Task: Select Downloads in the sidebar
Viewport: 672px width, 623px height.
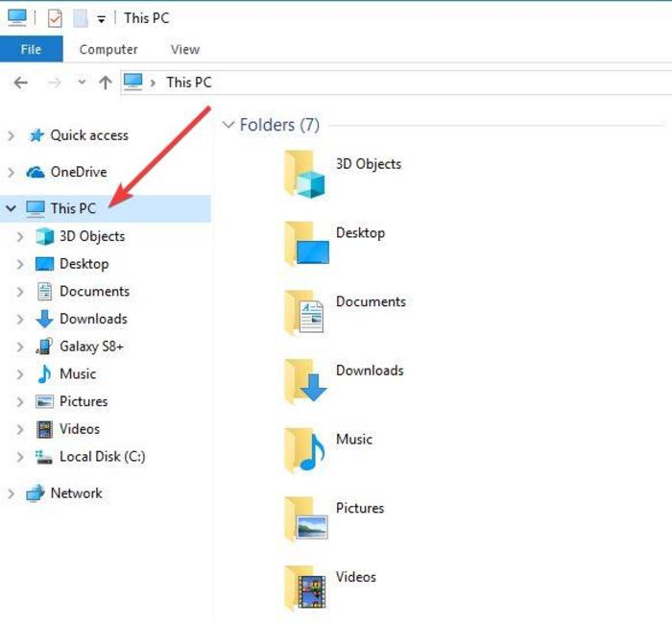Action: [x=93, y=319]
